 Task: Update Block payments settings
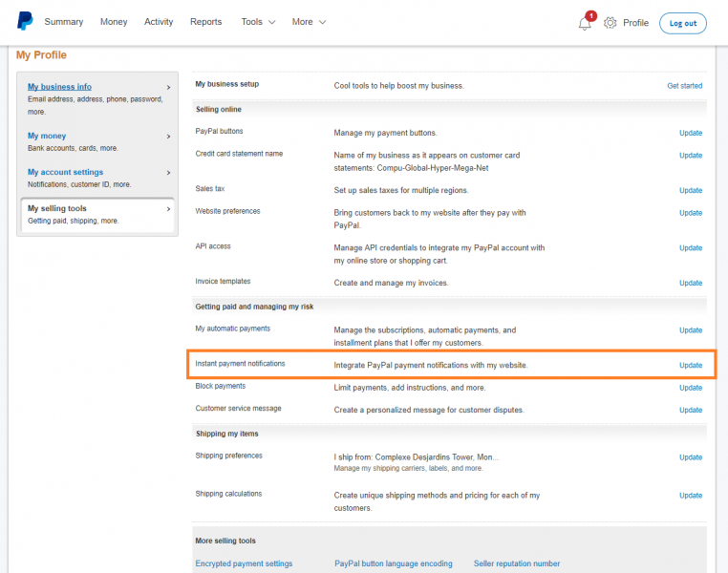[691, 388]
